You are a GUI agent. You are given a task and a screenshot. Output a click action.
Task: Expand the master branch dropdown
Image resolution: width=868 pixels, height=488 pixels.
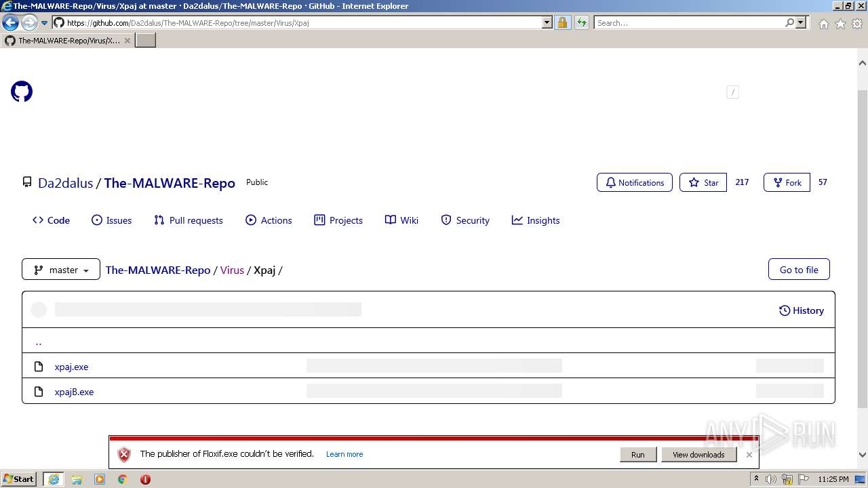(61, 270)
